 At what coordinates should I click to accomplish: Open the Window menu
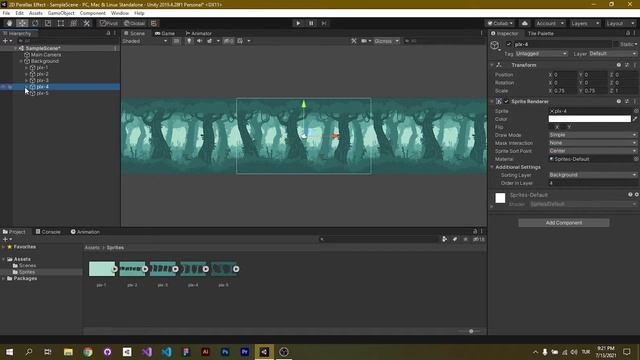120,13
